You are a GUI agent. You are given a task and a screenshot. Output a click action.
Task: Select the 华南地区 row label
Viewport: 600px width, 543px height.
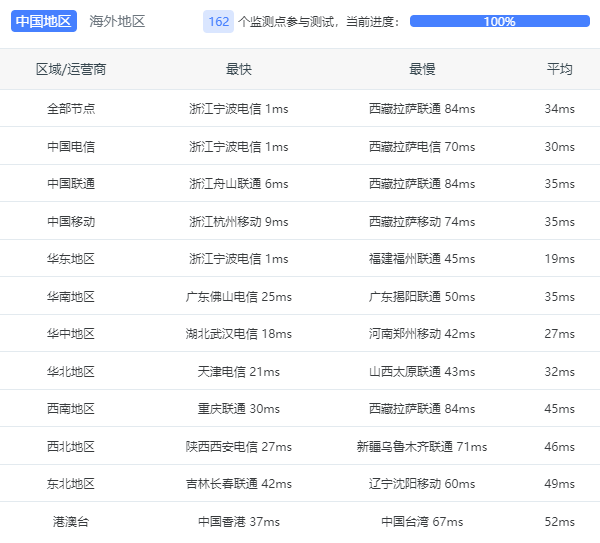71,297
